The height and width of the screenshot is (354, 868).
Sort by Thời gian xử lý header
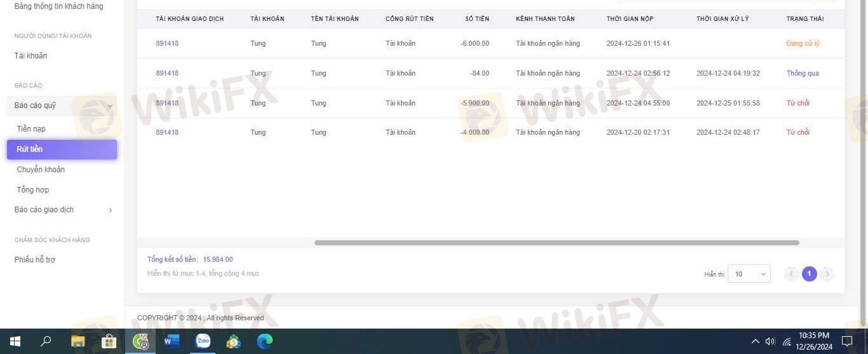[722, 19]
